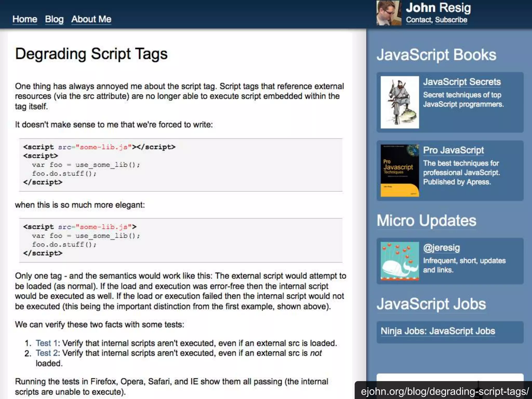Click the Subscribe link
This screenshot has width=532, height=399.
(x=451, y=20)
